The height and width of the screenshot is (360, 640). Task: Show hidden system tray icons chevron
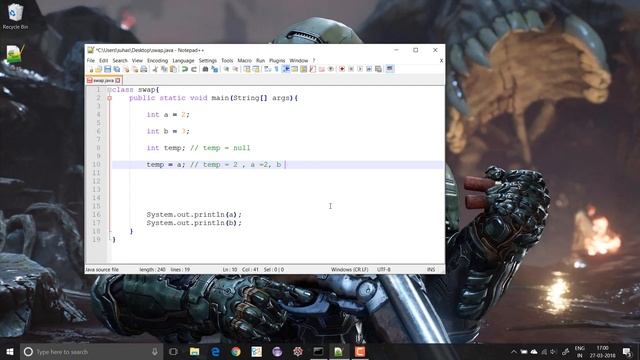pos(513,351)
